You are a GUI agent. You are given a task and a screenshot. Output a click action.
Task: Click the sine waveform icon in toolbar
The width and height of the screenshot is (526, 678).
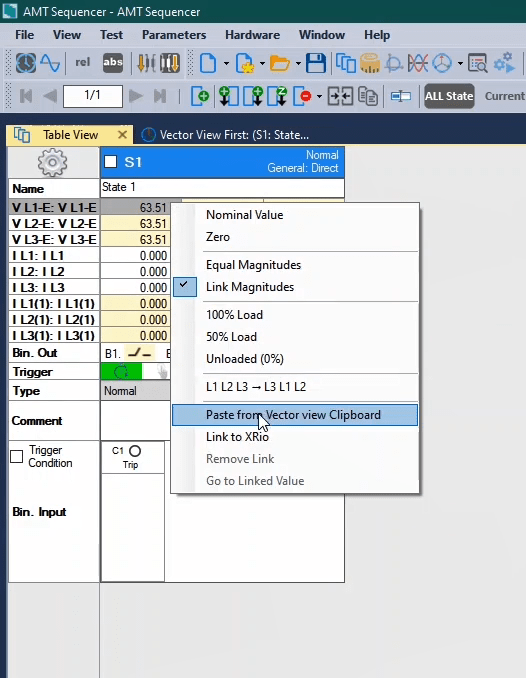50,64
